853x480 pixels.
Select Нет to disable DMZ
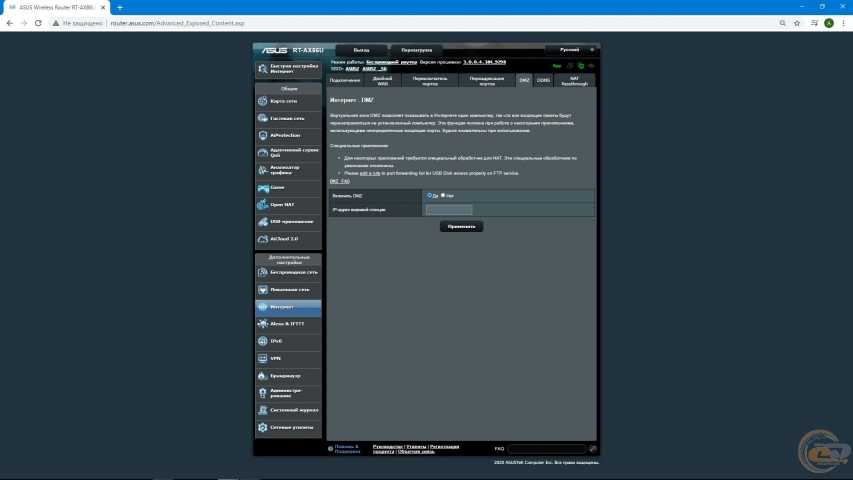pos(443,195)
